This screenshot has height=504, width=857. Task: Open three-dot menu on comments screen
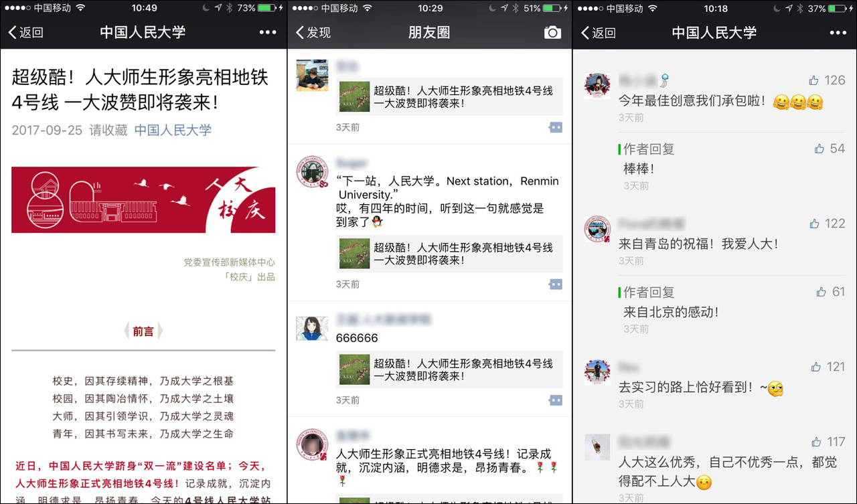tap(838, 32)
